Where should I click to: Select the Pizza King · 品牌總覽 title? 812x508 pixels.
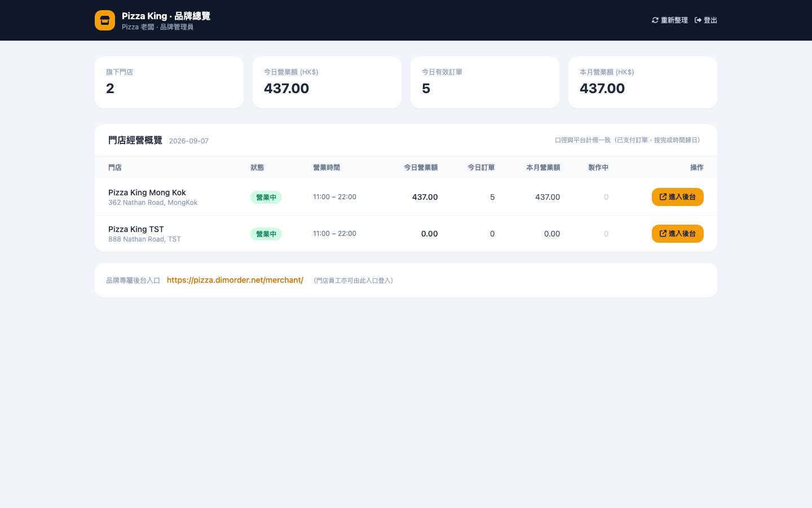coord(166,16)
